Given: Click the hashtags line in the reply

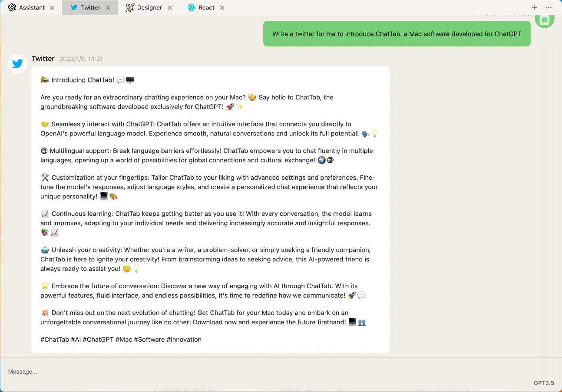Looking at the screenshot, I should click(121, 339).
